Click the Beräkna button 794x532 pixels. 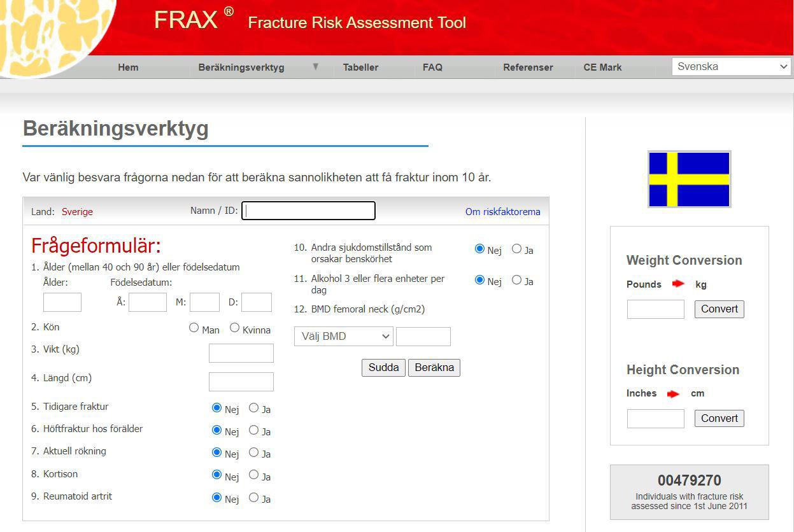pos(434,367)
